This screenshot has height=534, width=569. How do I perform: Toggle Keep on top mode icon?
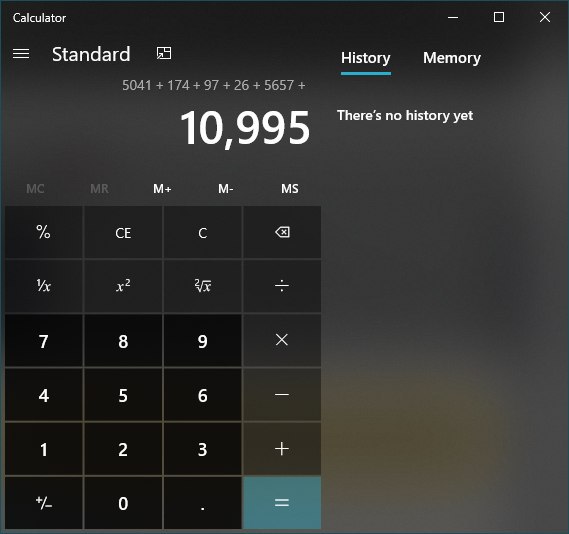(164, 53)
